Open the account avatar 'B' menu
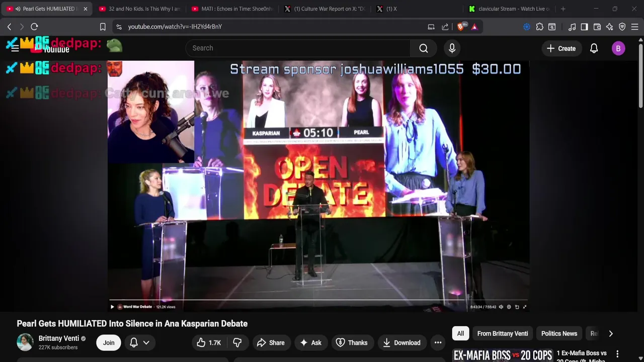 click(618, 48)
